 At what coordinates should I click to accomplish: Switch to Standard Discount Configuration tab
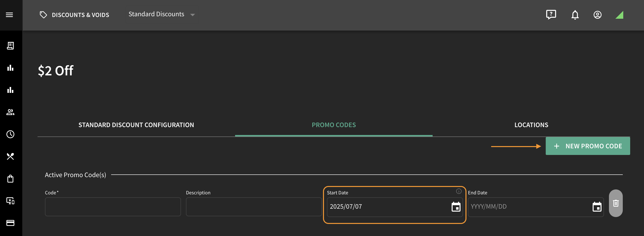[136, 125]
